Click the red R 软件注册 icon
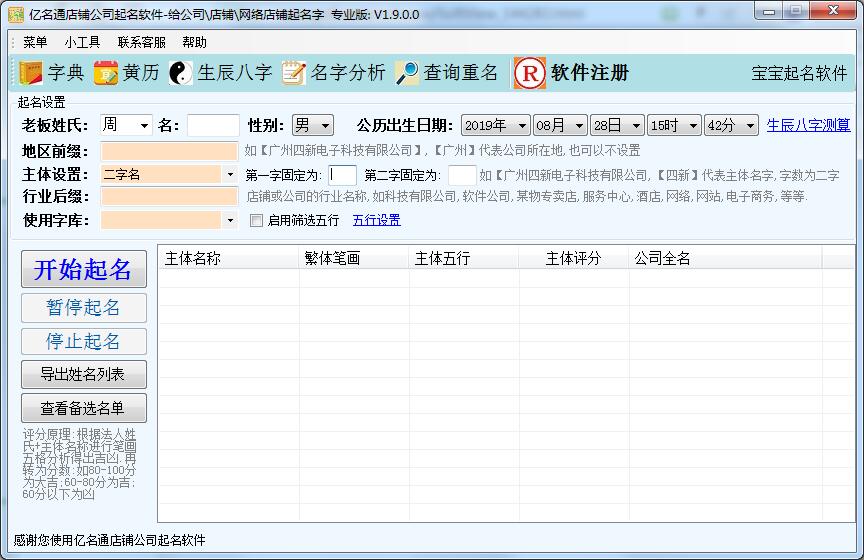 point(529,73)
